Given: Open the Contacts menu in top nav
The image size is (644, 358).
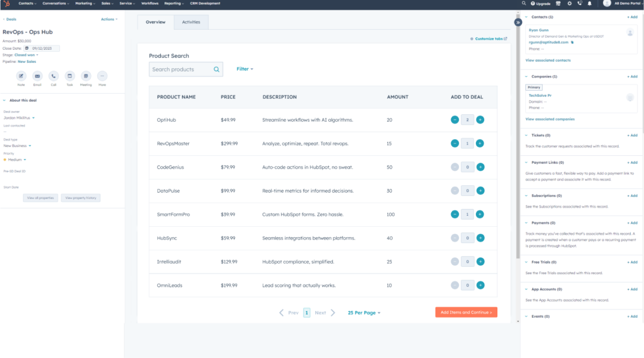Looking at the screenshot, I should coord(27,3).
